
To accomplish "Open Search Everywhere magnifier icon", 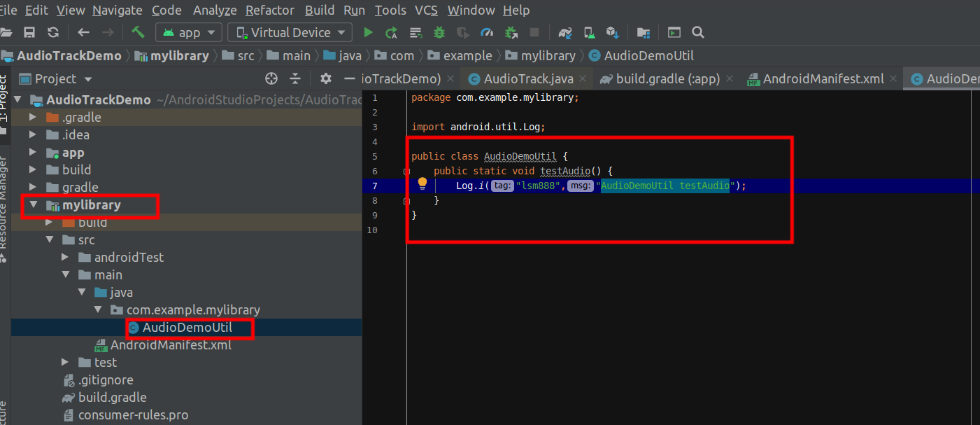I will tap(697, 32).
